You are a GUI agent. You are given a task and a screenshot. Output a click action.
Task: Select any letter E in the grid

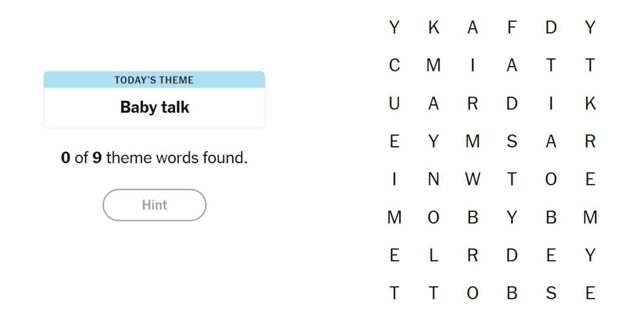coord(394,141)
